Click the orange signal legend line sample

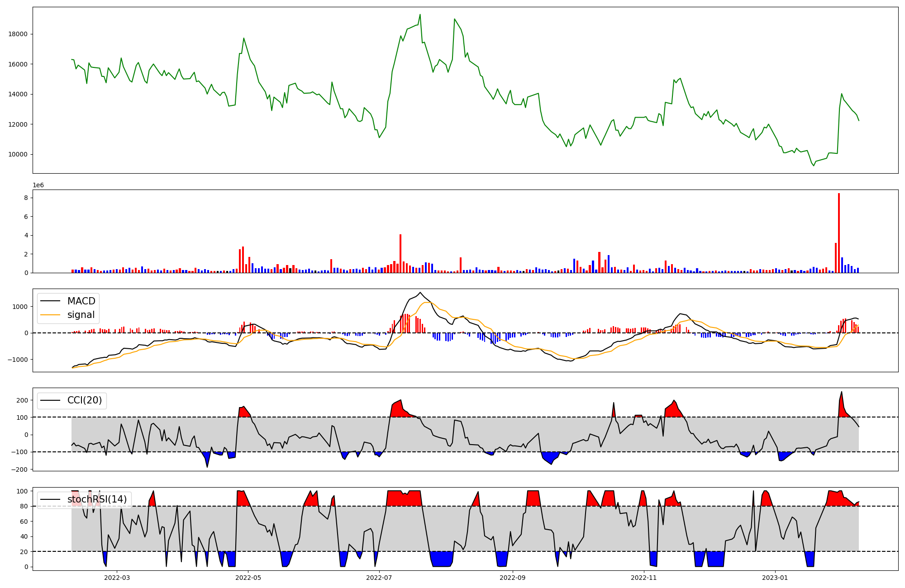coord(50,315)
